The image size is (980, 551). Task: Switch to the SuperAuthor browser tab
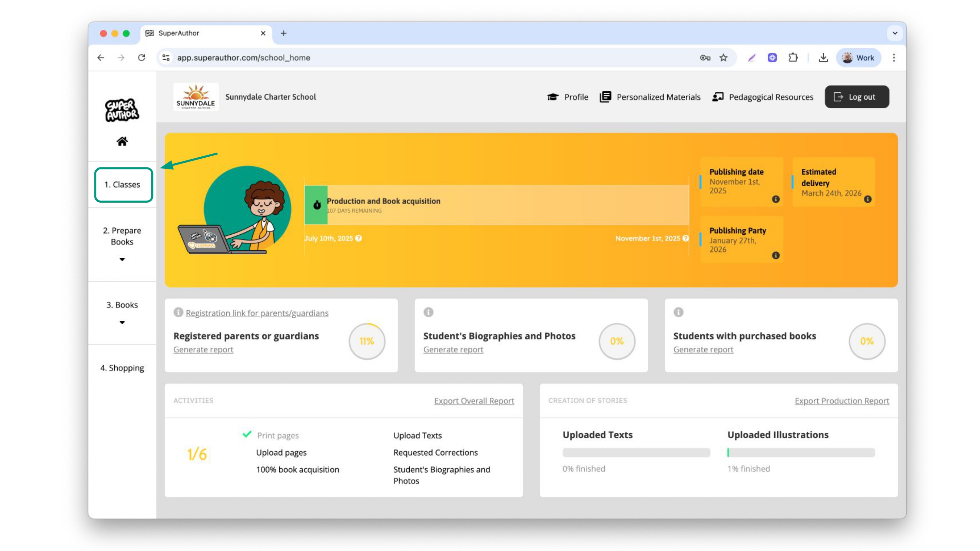[x=206, y=34]
